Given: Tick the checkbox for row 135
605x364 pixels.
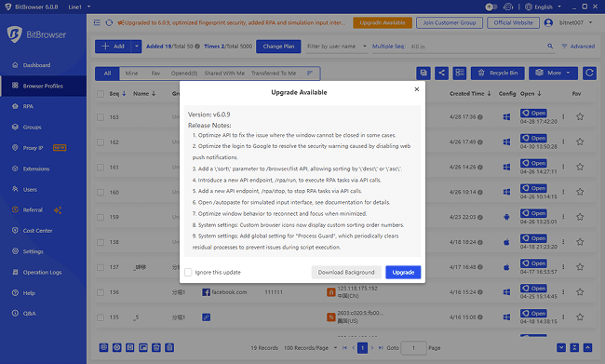Looking at the screenshot, I should [101, 317].
